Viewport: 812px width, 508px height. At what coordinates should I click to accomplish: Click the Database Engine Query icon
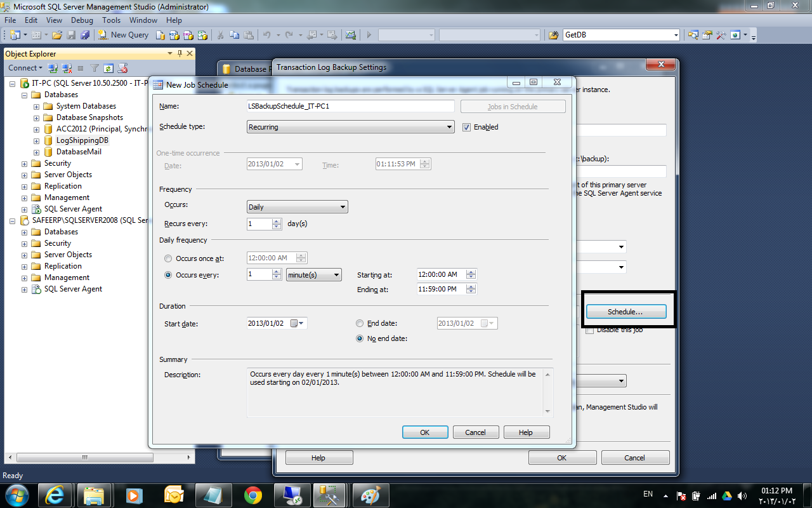click(x=160, y=35)
